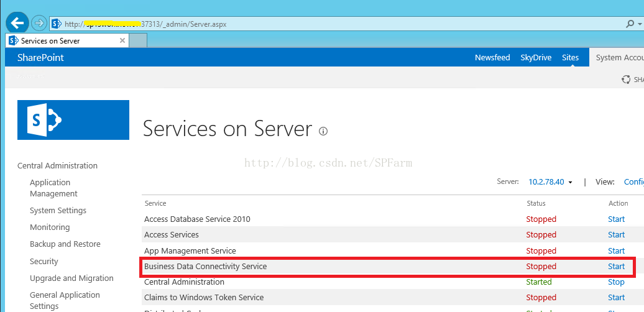Stop the Central Administration service
Viewport: 644px width, 312px height.
616,282
